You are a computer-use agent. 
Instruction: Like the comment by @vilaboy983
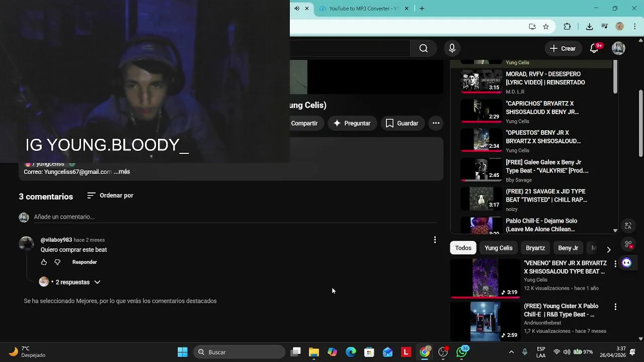pos(44,262)
